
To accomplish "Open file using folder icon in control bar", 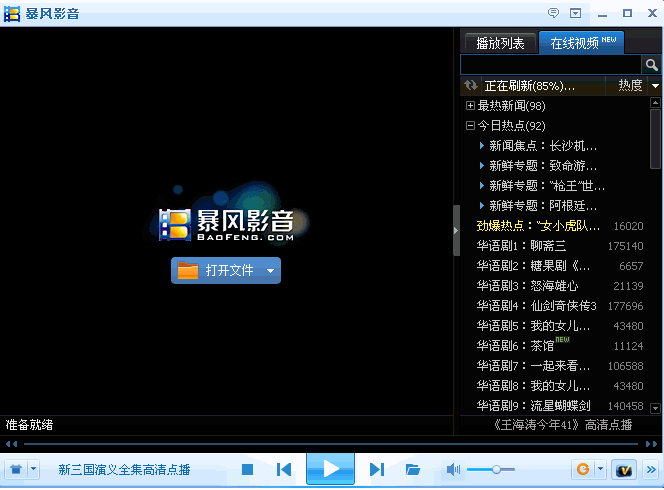I will click(412, 469).
